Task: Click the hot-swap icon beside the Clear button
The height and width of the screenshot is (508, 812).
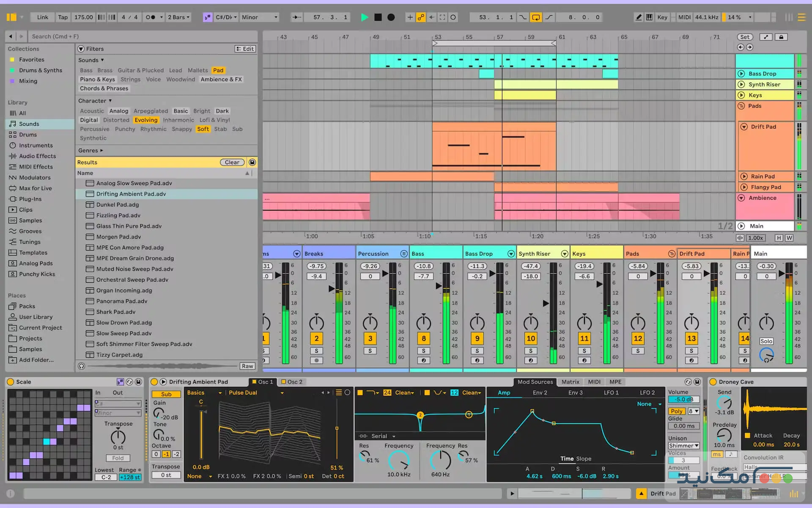Action: (252, 162)
